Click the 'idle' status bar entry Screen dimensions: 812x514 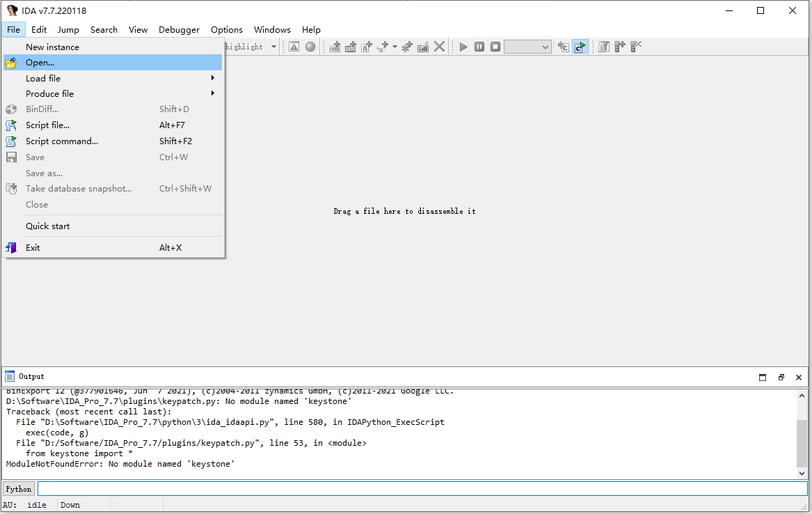point(37,505)
